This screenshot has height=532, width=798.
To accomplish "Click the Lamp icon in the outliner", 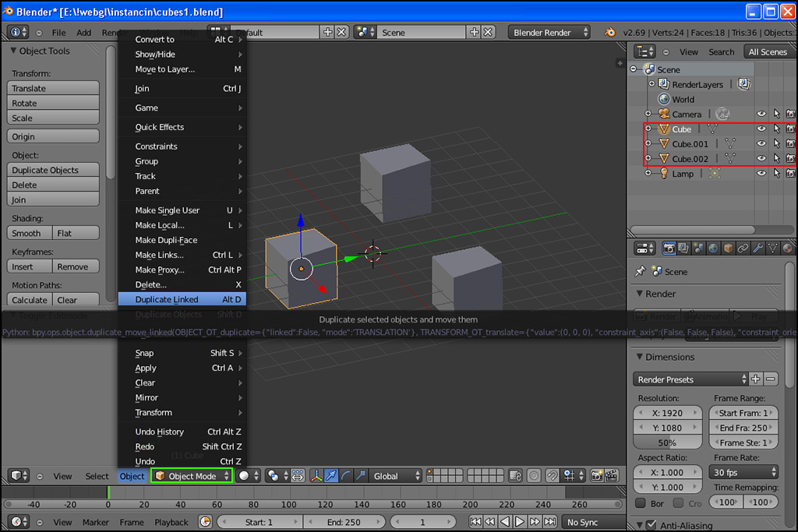I will tap(664, 174).
